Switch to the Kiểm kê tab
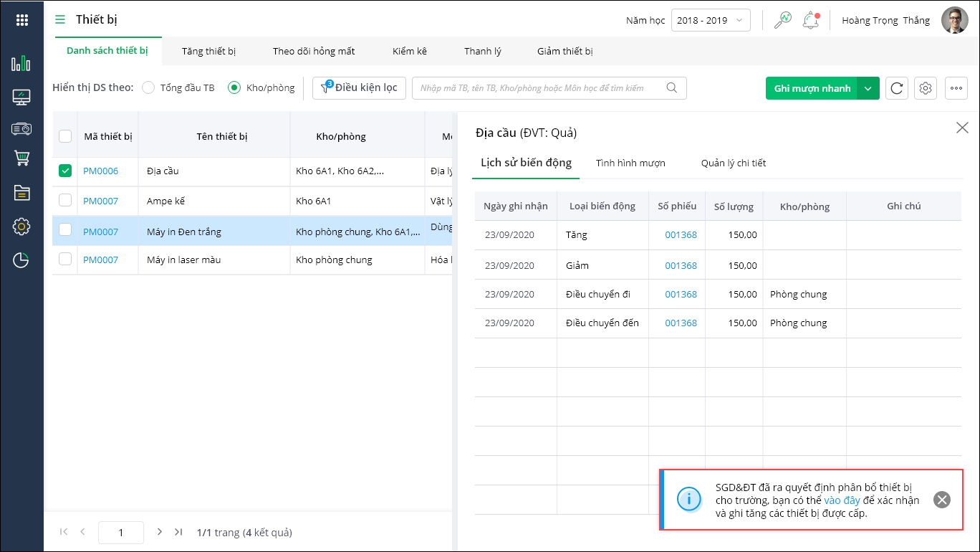The height and width of the screenshot is (552, 980). pyautogui.click(x=409, y=51)
